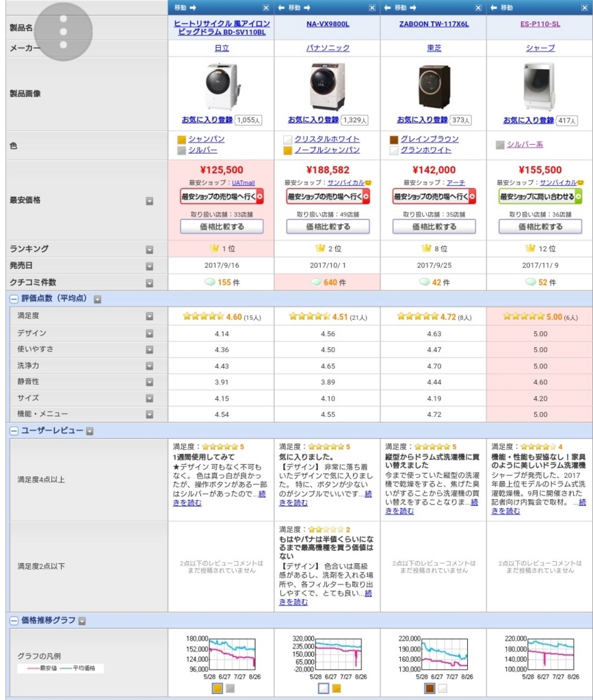Remove the ES-P110-SL column

pos(585,8)
